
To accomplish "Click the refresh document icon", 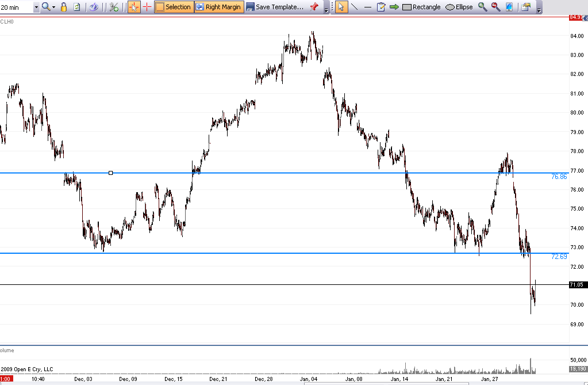I will tap(77, 7).
